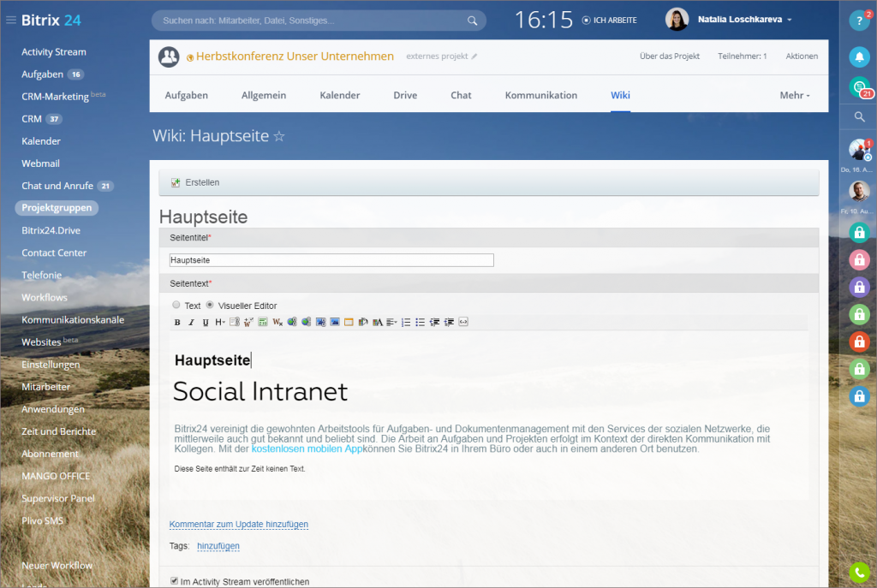
Task: Switch to the Chat project tab
Action: (461, 96)
